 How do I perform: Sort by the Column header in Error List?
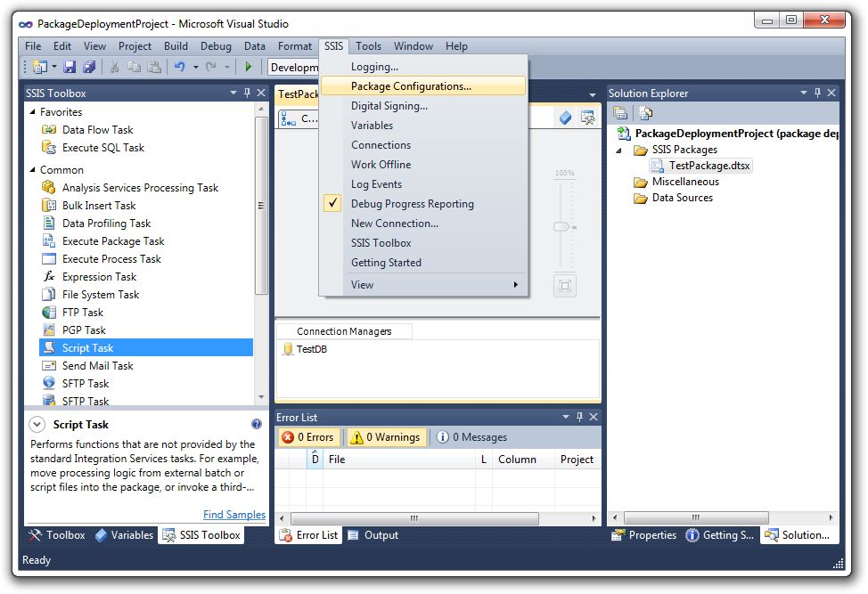[x=522, y=459]
